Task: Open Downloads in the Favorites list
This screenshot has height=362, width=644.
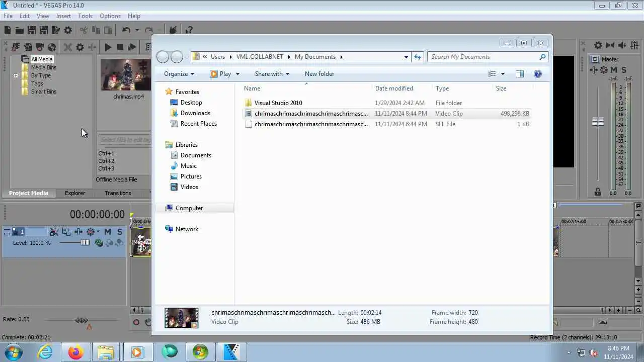Action: coord(195,113)
